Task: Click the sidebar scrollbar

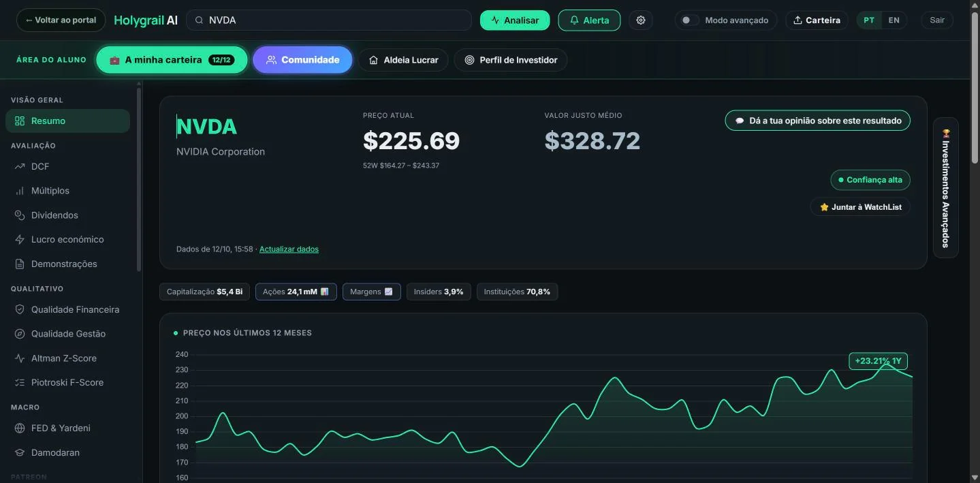Action: point(139,178)
